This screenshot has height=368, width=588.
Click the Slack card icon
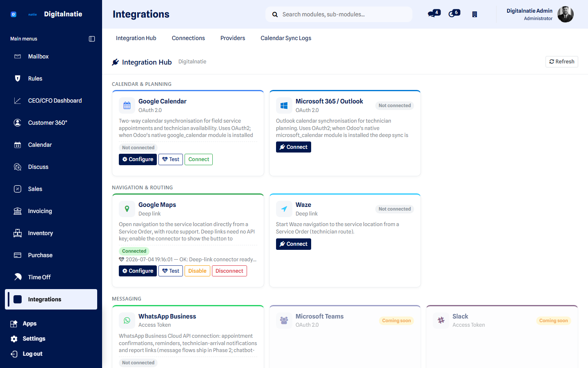[441, 321]
